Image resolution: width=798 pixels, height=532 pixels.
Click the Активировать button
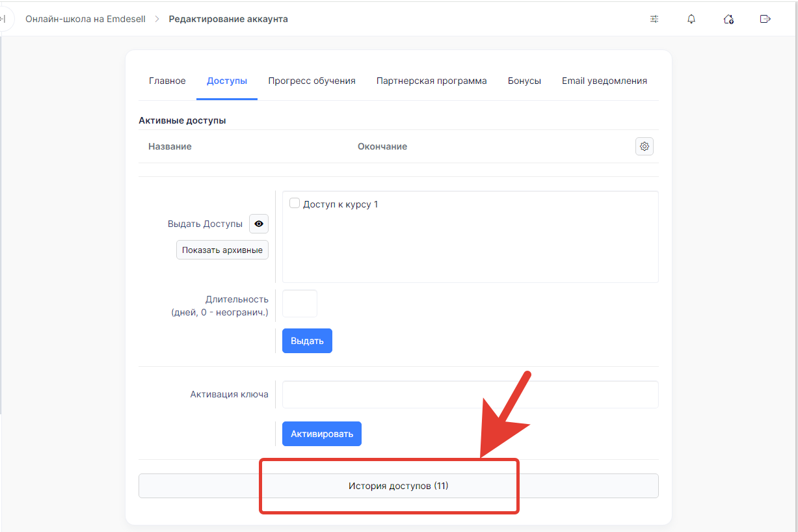(x=321, y=434)
